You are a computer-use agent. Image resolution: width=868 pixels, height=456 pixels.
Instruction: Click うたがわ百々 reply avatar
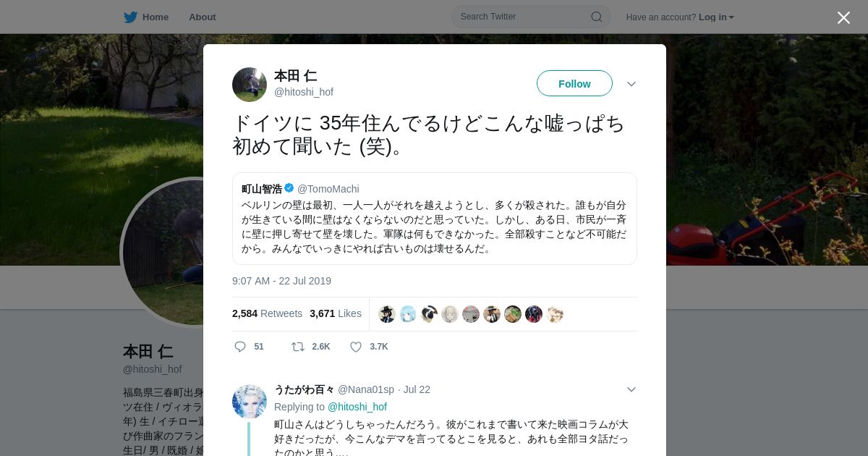tap(250, 402)
